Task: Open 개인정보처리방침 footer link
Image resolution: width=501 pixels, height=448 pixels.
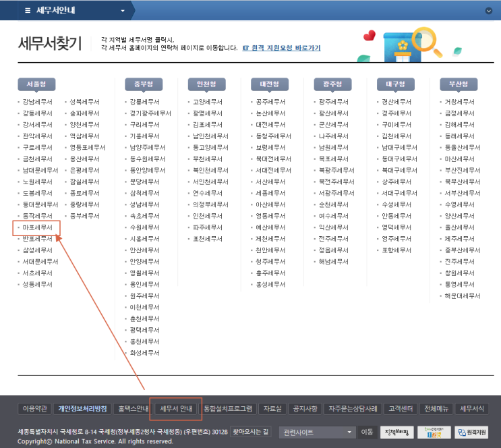Action: [82, 409]
